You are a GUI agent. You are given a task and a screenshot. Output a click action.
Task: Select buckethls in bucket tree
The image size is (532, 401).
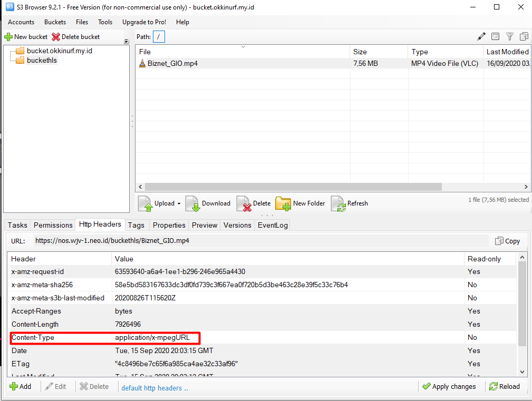pyautogui.click(x=42, y=61)
